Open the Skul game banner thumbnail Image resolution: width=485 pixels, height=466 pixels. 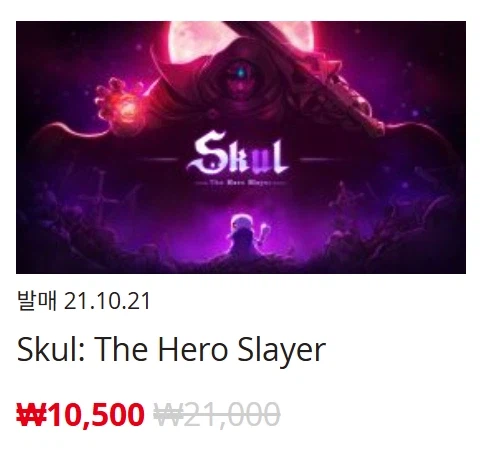pos(241,147)
